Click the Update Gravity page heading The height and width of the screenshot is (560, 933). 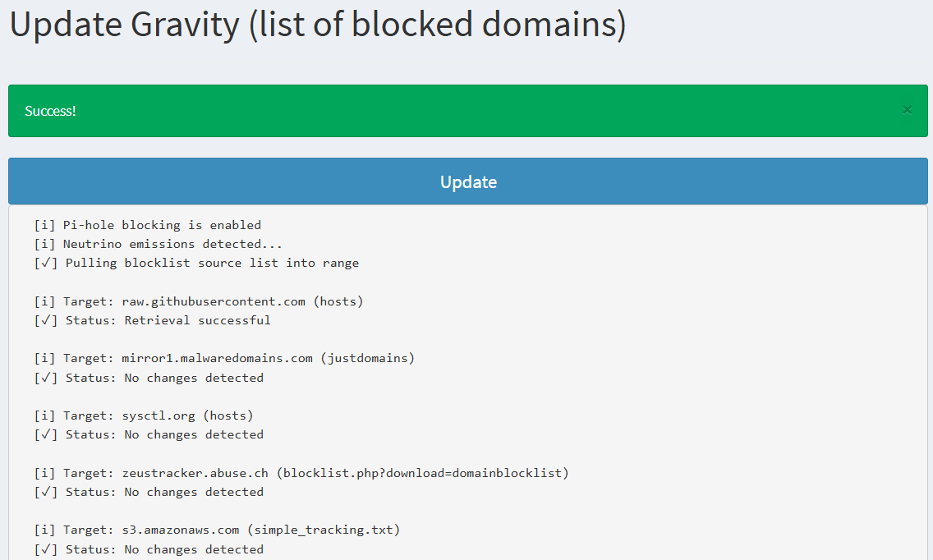pyautogui.click(x=318, y=25)
